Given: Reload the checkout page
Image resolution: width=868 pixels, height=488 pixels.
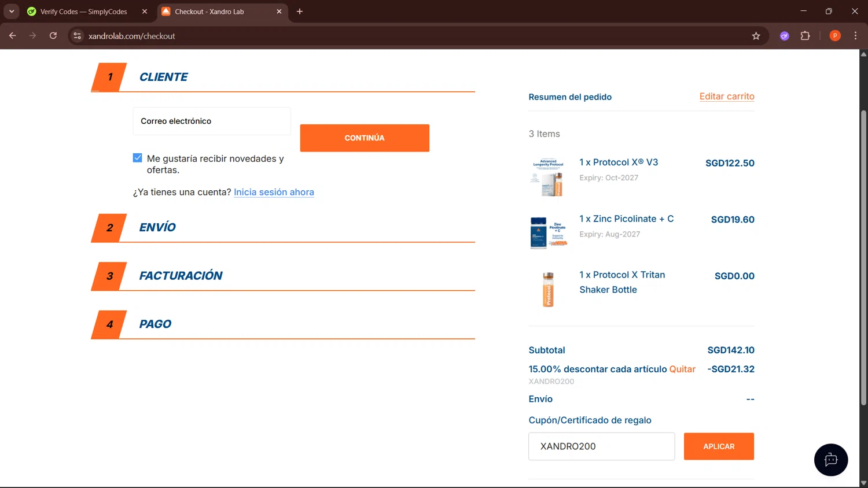Looking at the screenshot, I should tap(53, 36).
